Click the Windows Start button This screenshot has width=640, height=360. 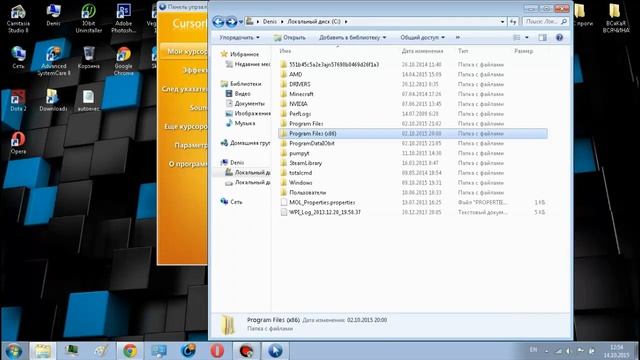14,351
